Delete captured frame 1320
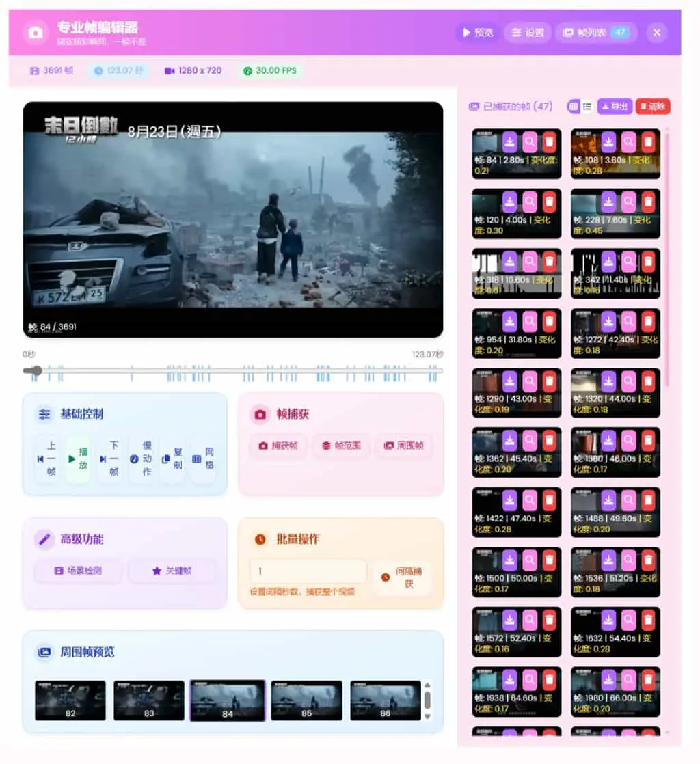 point(648,381)
